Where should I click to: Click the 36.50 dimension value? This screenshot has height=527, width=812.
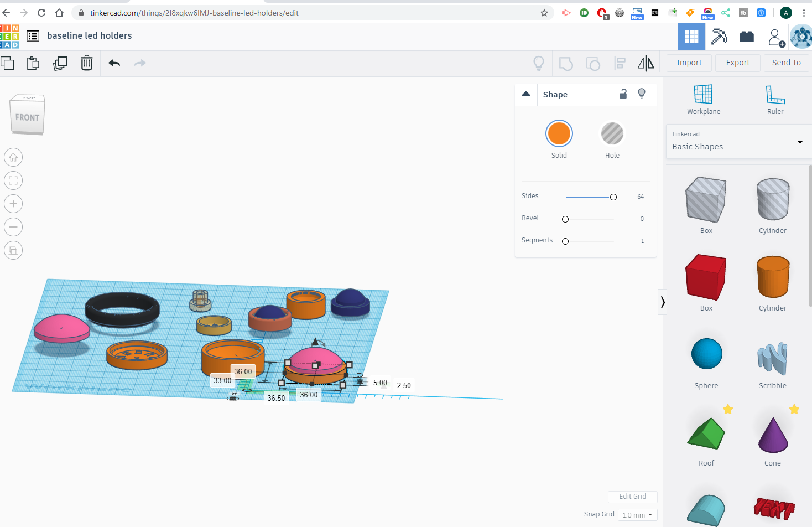[x=276, y=398]
